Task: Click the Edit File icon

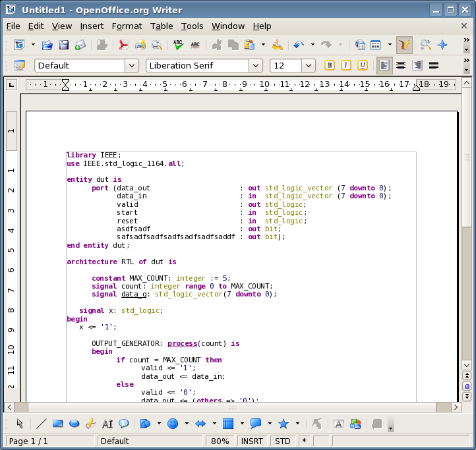Action: [x=102, y=45]
